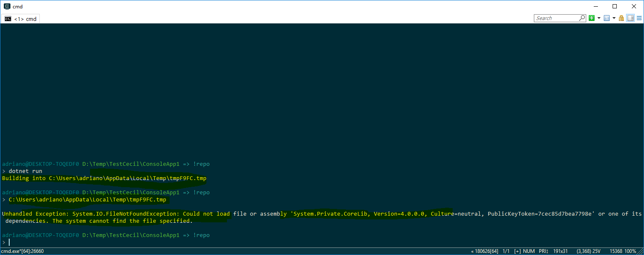The width and height of the screenshot is (644, 255).
Task: Expand the new console dropdown arrow
Action: click(599, 18)
